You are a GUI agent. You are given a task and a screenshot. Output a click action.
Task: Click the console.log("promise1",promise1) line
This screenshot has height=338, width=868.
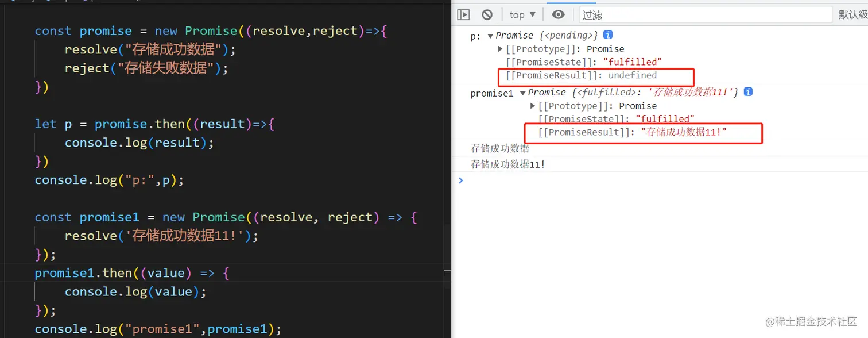click(x=158, y=329)
